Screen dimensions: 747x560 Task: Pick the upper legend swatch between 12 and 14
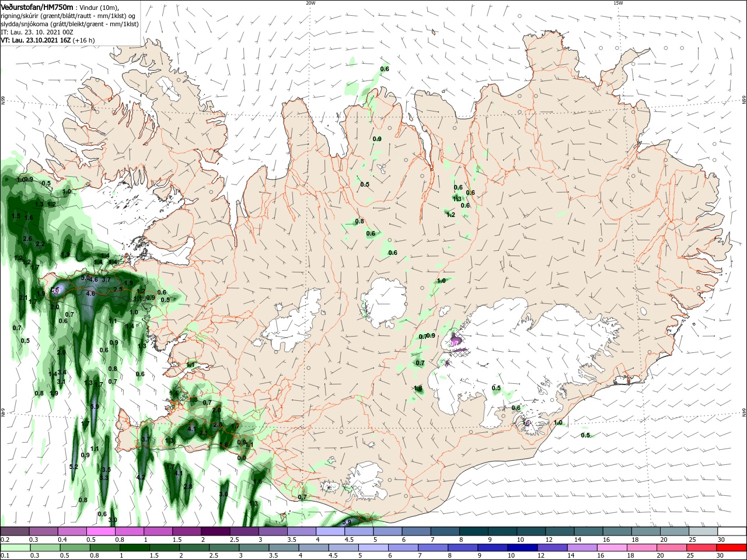pyautogui.click(x=560, y=531)
